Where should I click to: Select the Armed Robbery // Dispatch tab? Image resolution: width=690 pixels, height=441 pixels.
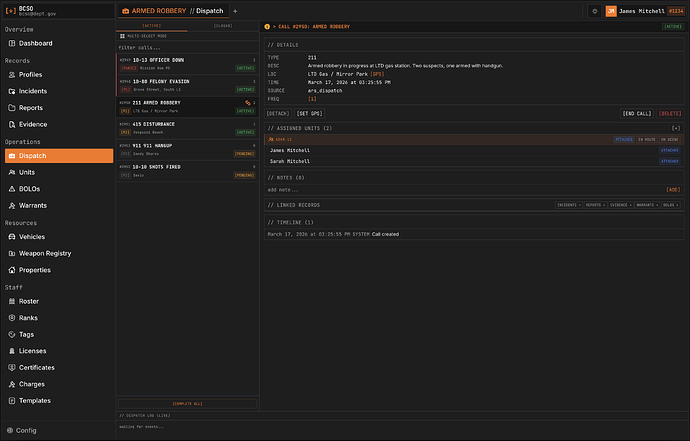pos(173,11)
